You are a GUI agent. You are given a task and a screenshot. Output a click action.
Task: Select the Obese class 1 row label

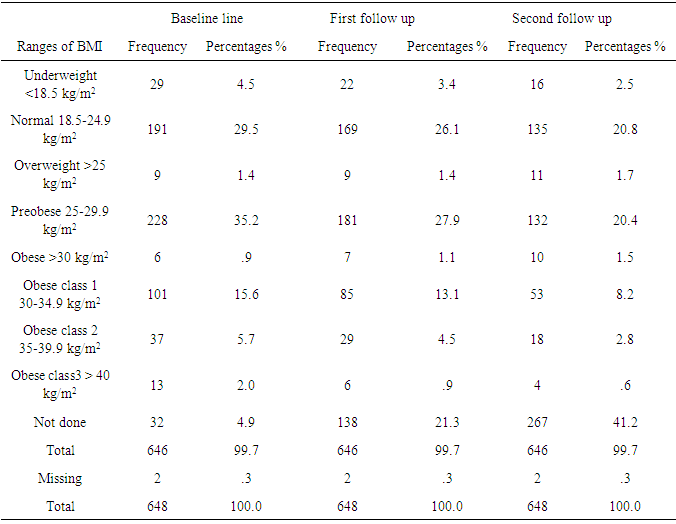(60, 294)
